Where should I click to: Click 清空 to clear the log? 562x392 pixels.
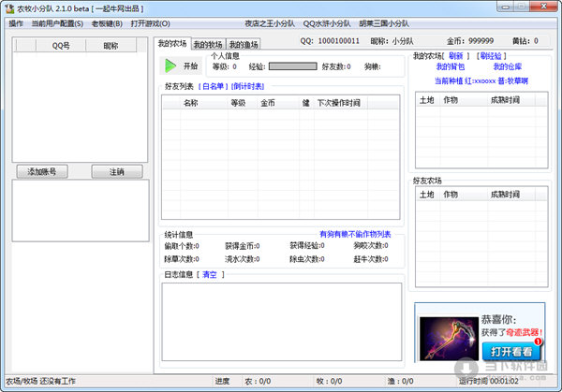tap(212, 274)
